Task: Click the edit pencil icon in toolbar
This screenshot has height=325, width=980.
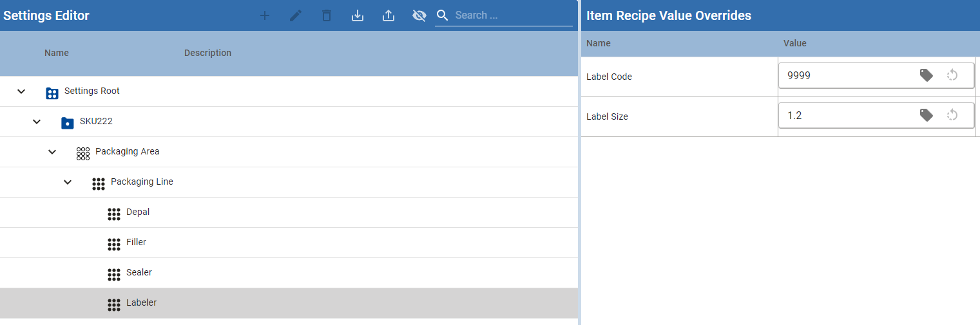Action: coord(296,15)
